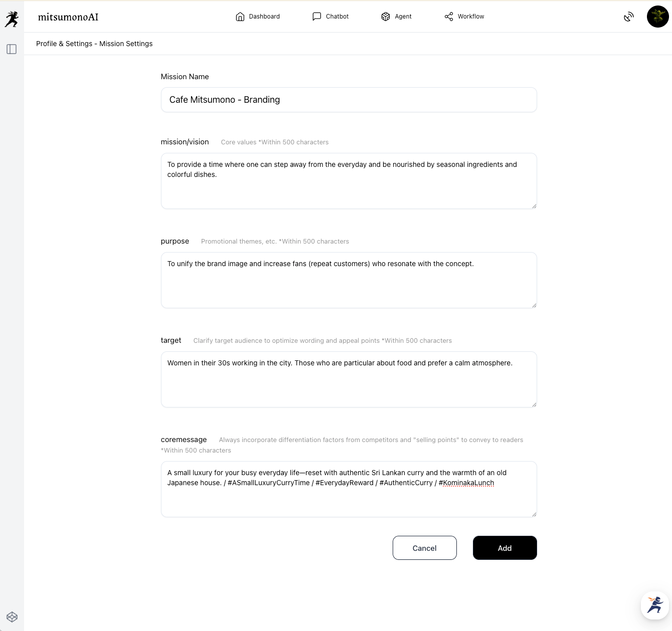Click the Dashboard house icon
The width and height of the screenshot is (672, 631).
click(x=240, y=17)
